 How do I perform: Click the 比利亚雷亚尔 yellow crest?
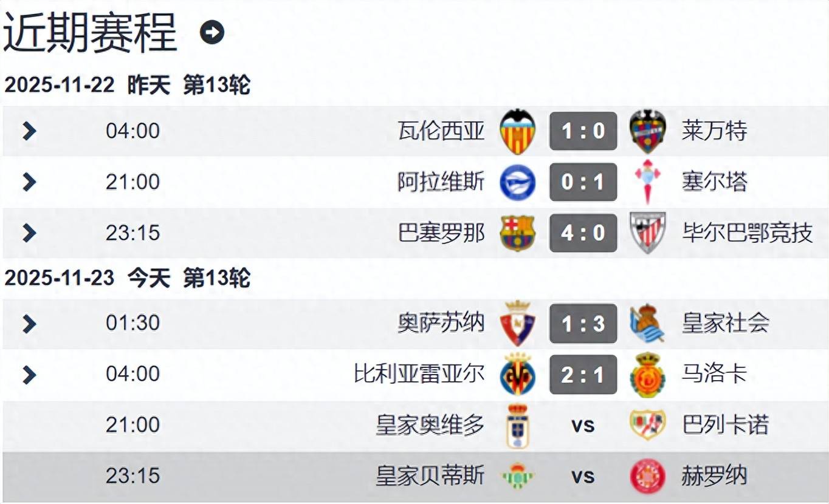pyautogui.click(x=517, y=374)
